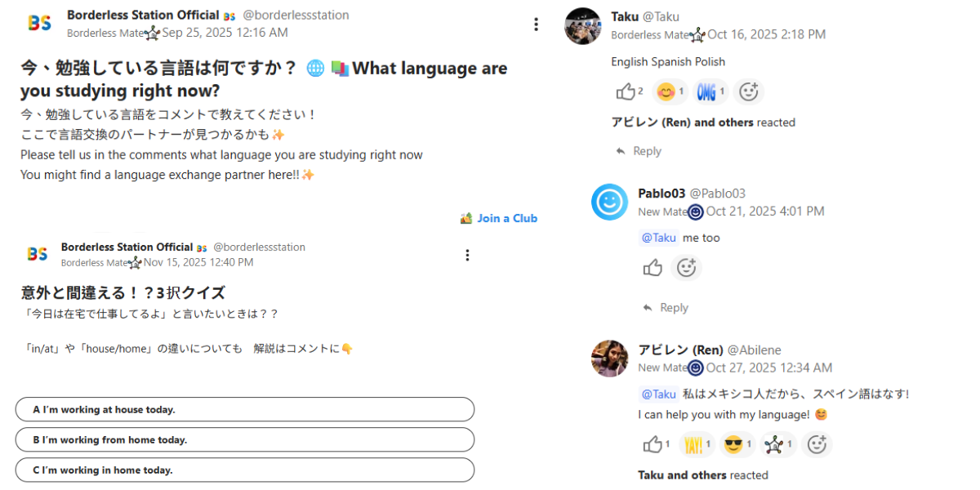This screenshot has height=490, width=980.
Task: Click the @Taku mention in Pablo03's reply
Action: [658, 238]
